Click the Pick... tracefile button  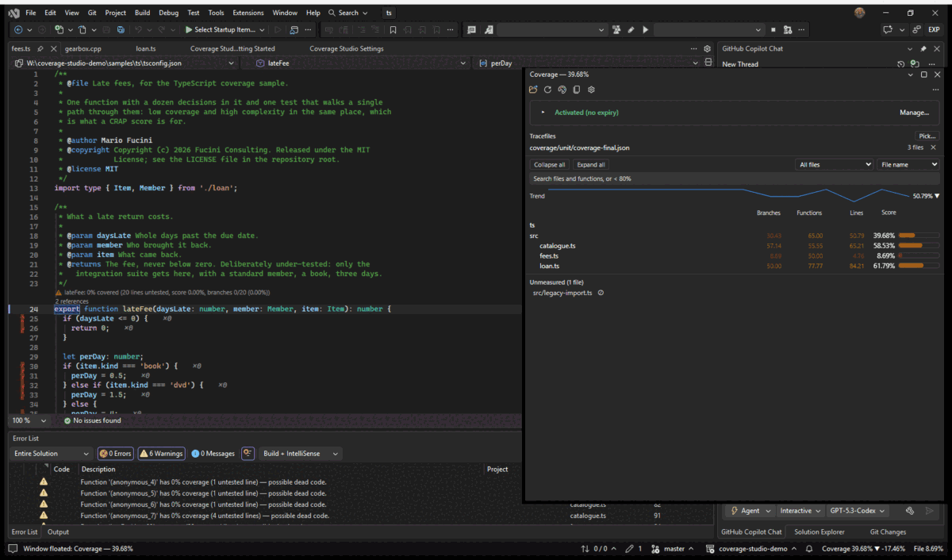(x=927, y=136)
